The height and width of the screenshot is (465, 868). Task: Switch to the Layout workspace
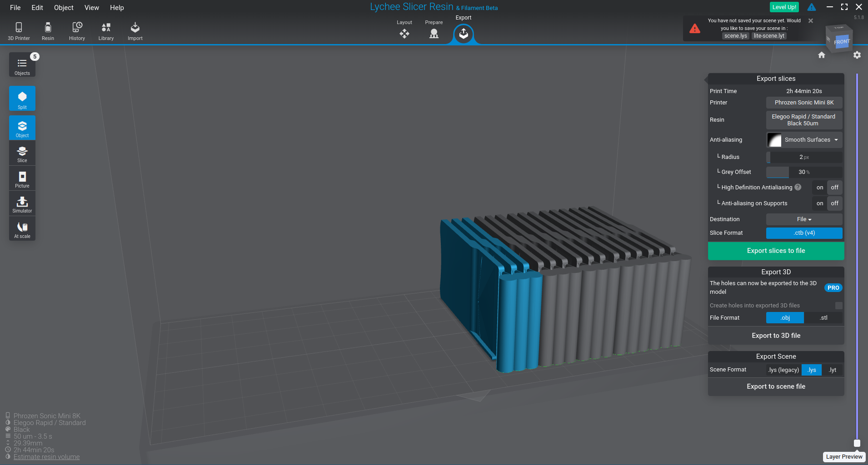[x=404, y=30]
